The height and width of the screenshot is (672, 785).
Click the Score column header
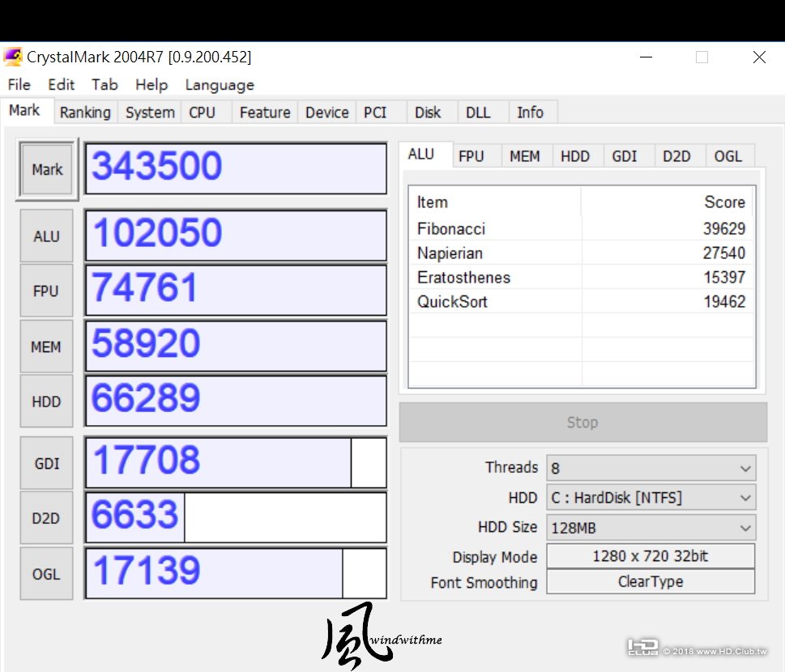coord(668,202)
